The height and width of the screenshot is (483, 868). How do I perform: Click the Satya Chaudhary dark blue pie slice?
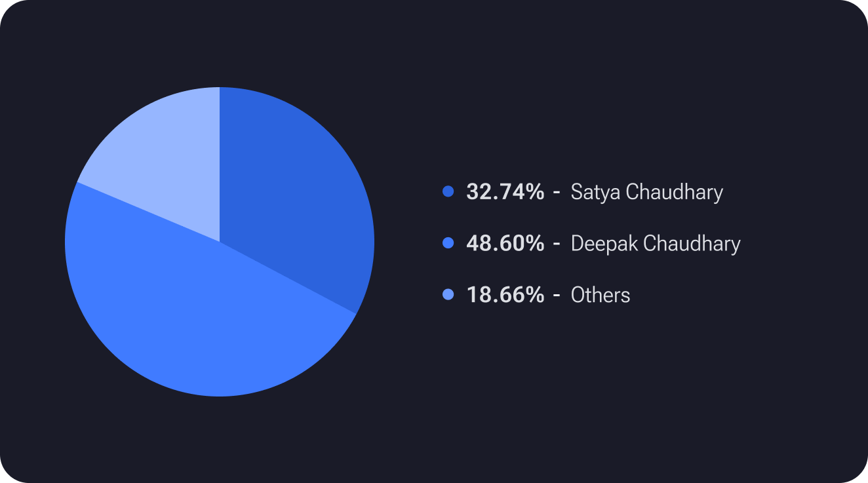click(x=295, y=197)
